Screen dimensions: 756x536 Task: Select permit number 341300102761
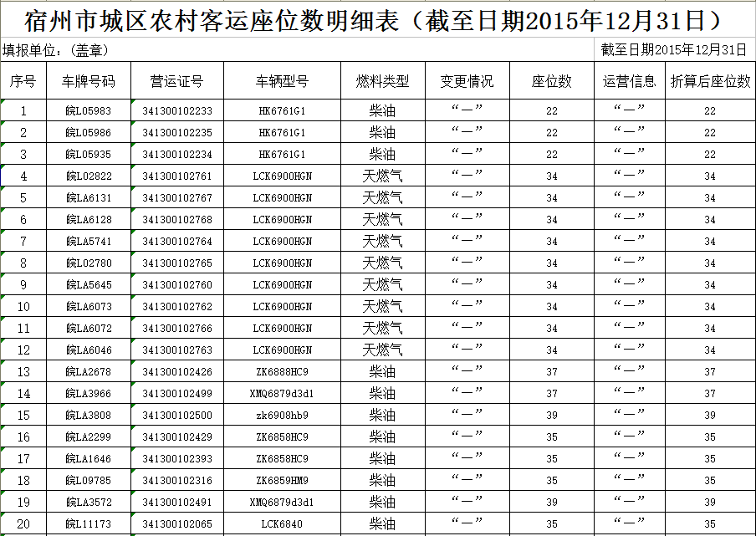click(177, 176)
